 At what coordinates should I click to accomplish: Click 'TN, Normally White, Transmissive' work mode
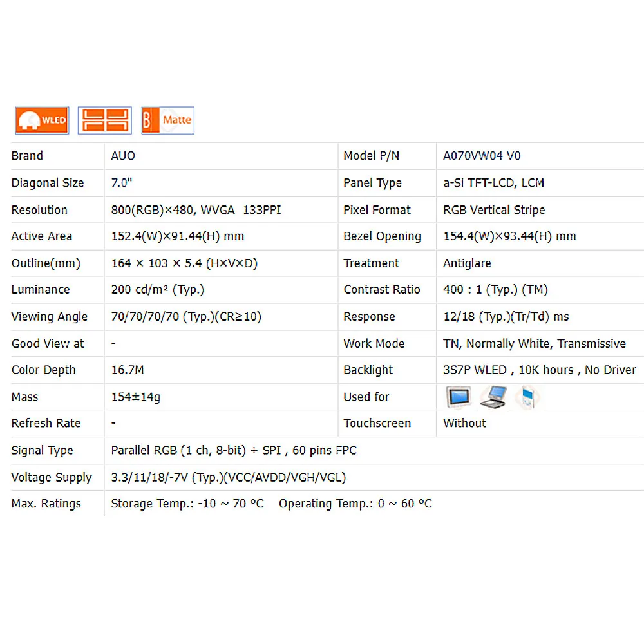(535, 343)
